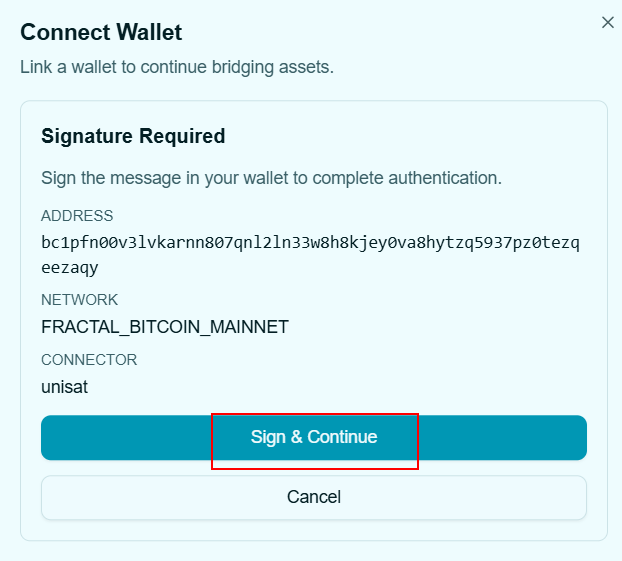Click the Sign & Continue button
622x561 pixels.
coord(314,438)
